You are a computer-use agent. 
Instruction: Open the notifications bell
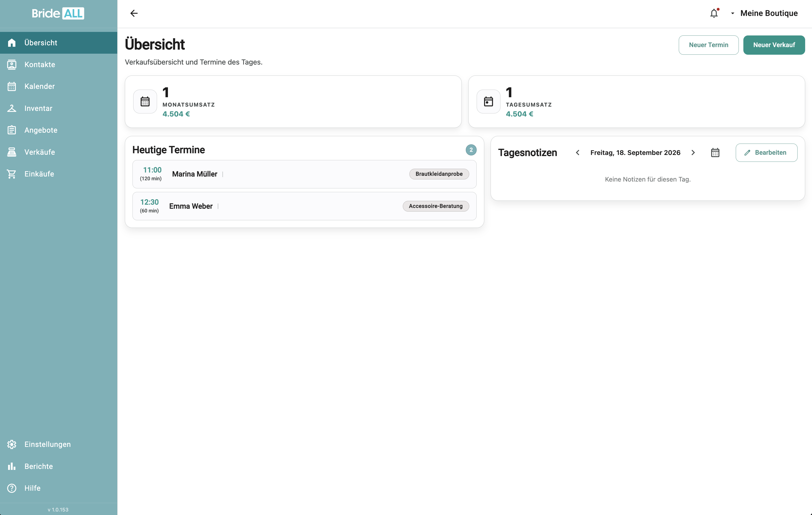click(714, 13)
